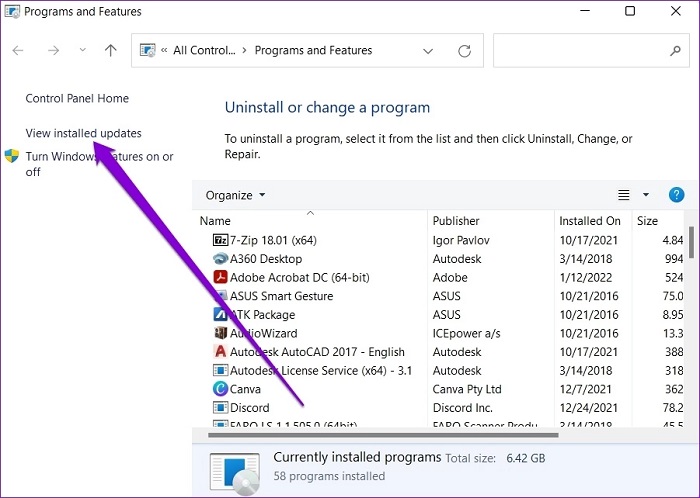Expand the address bar history dropdown
The image size is (700, 498).
coord(428,51)
